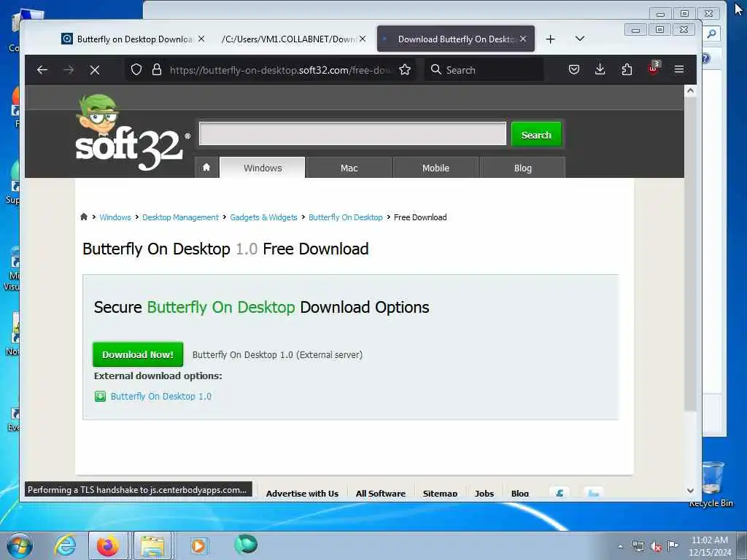
Task: Open the All Software footer link
Action: (x=380, y=494)
